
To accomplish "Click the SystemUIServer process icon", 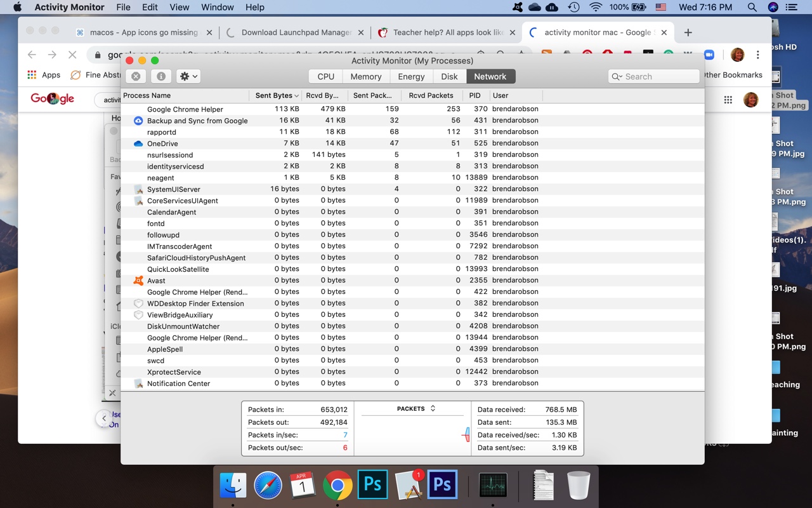I will 138,189.
